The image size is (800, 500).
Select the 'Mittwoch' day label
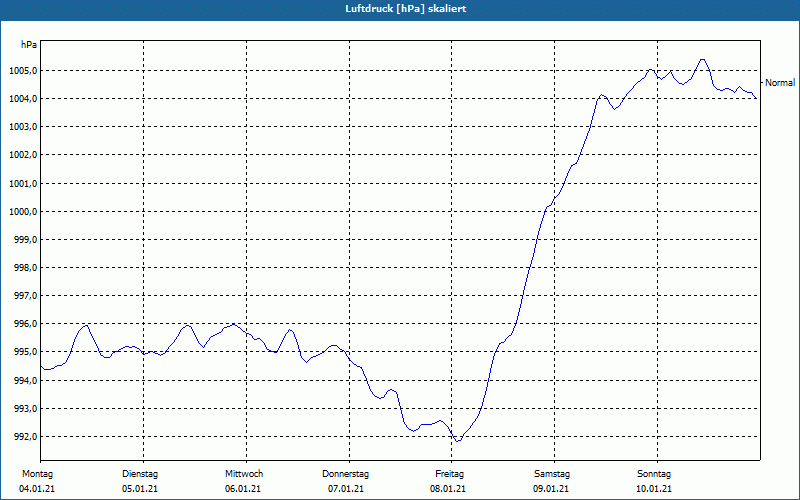pyautogui.click(x=244, y=474)
